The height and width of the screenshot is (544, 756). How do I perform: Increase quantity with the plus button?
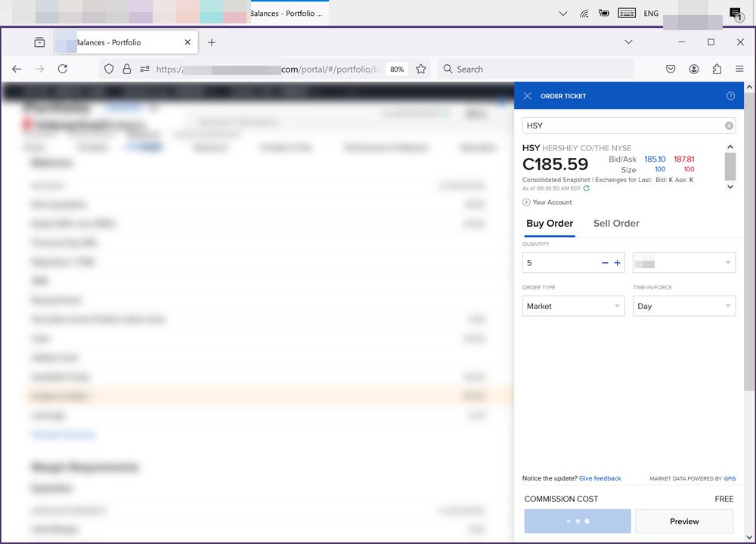coord(617,263)
